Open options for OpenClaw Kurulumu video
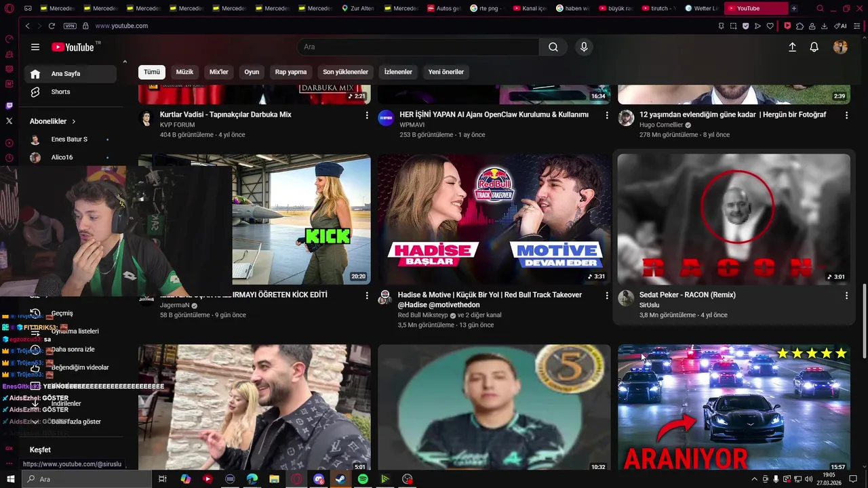 click(x=606, y=115)
